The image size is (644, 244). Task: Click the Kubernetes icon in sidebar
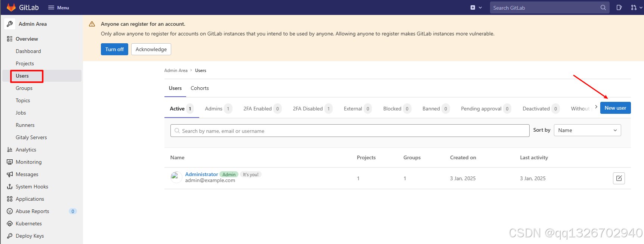click(10, 223)
